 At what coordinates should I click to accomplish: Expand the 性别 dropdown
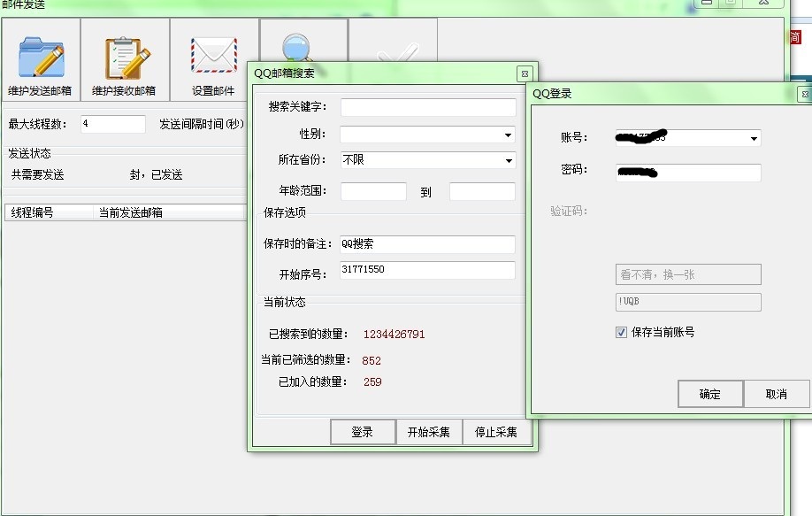[508, 135]
